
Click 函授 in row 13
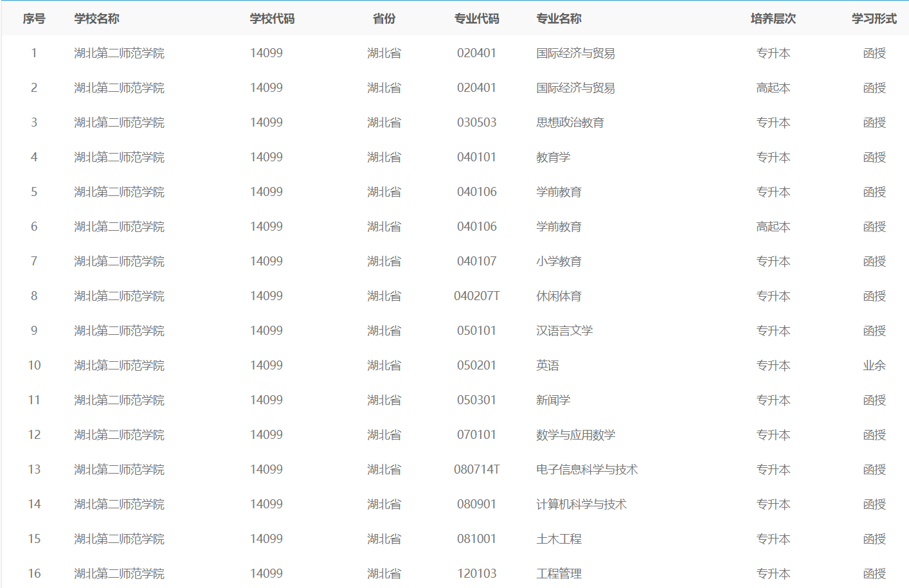[x=874, y=470]
